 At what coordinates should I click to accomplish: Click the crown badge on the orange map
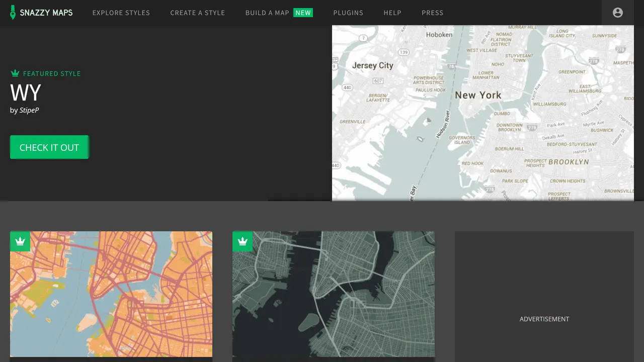[x=20, y=241]
